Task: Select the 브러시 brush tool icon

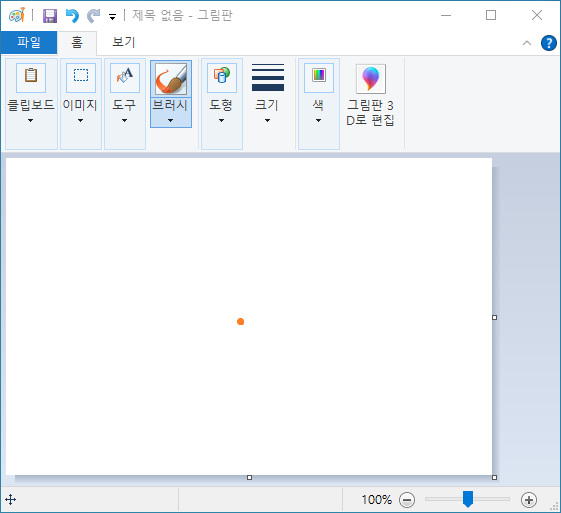Action: point(171,79)
